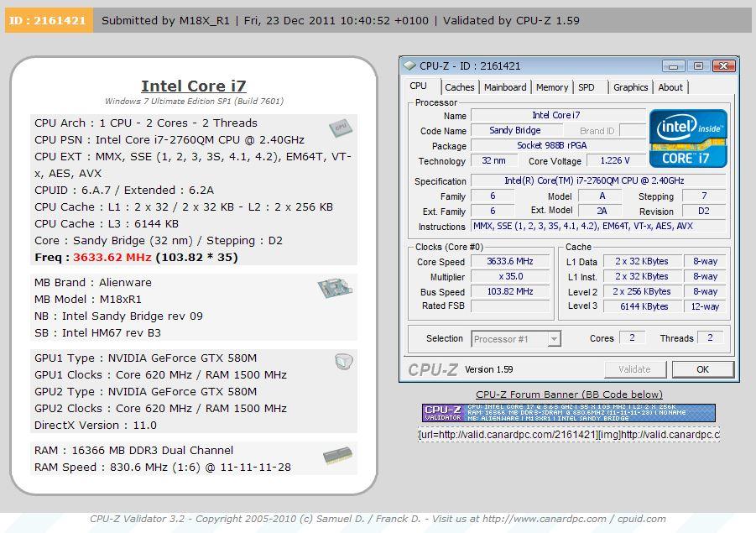Viewport: 756px width, 533px height.
Task: Click the Code Name Sandy Bridge field
Action: (516, 130)
